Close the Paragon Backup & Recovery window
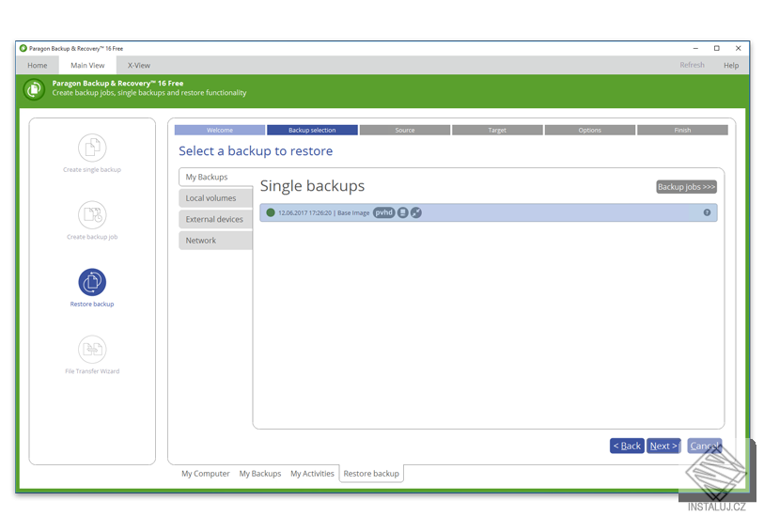 click(739, 48)
